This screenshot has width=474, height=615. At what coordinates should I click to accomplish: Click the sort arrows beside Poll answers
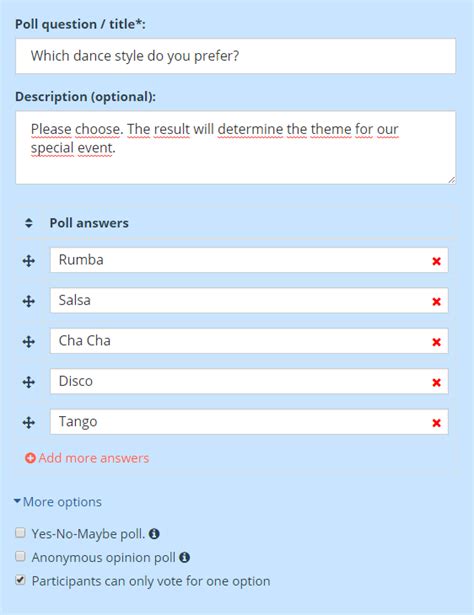[29, 223]
